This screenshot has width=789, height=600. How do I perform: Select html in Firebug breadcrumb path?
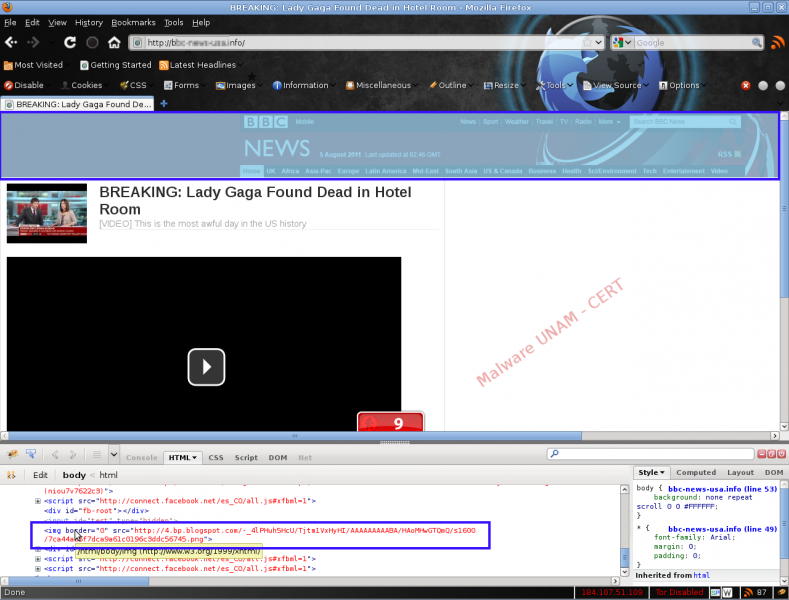(x=108, y=475)
